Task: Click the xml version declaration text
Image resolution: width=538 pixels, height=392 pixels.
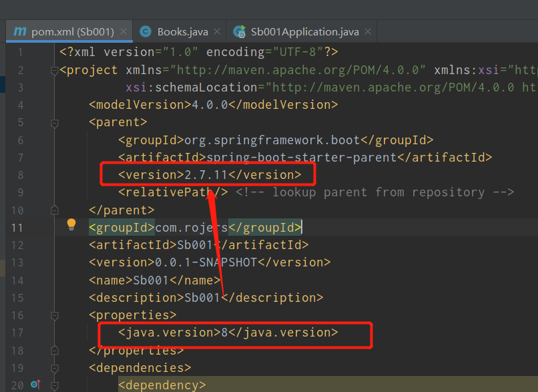Action: (x=199, y=52)
